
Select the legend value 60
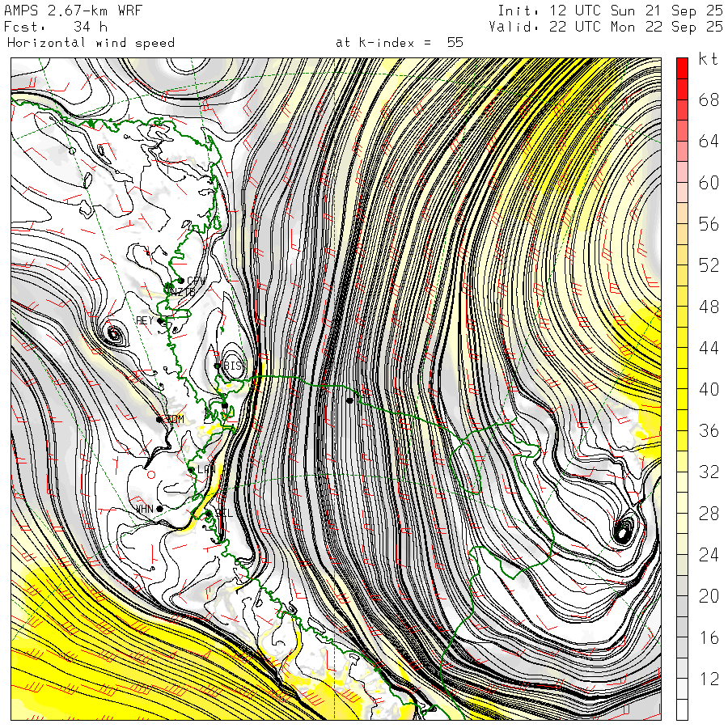coord(709,183)
